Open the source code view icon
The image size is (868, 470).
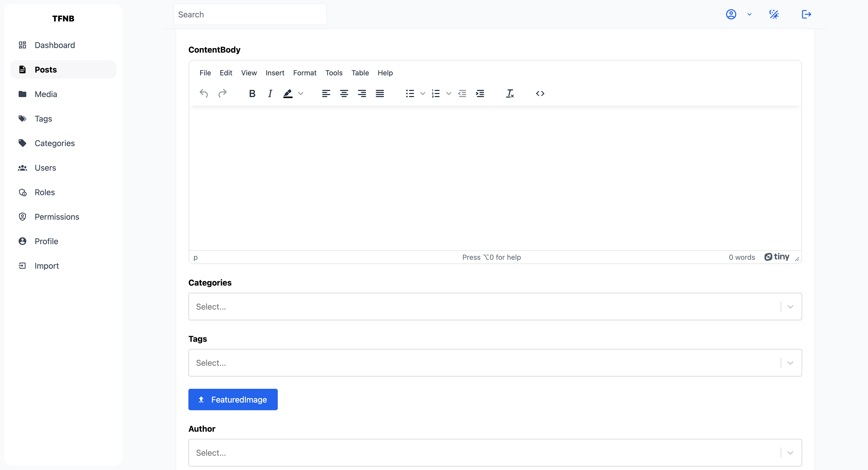(540, 93)
